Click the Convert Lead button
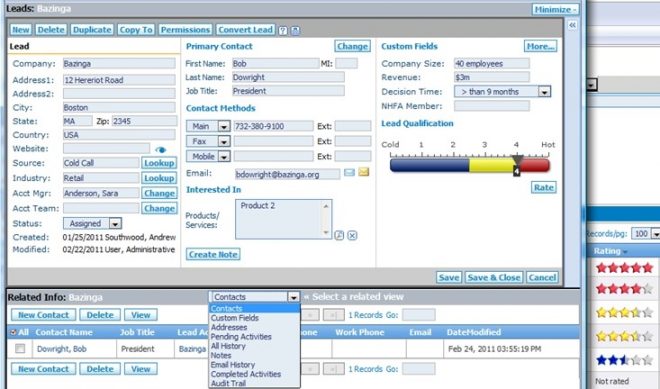The width and height of the screenshot is (660, 389). [x=245, y=30]
